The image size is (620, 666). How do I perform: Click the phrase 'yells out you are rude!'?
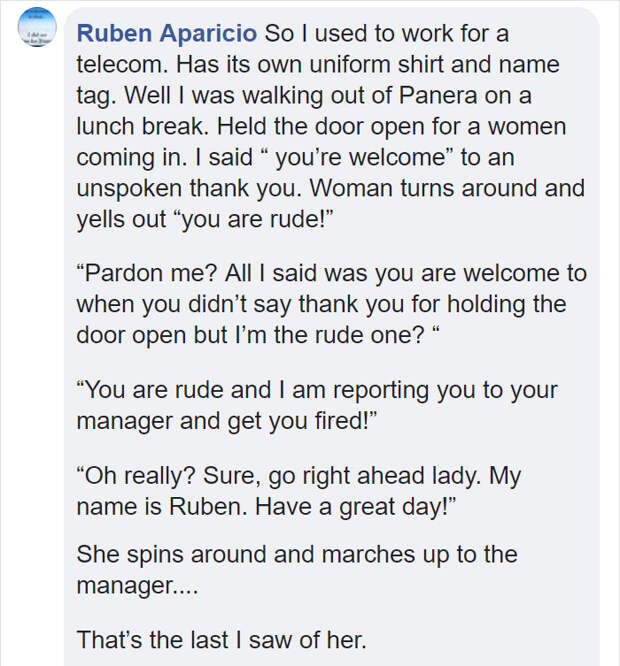[x=205, y=219]
